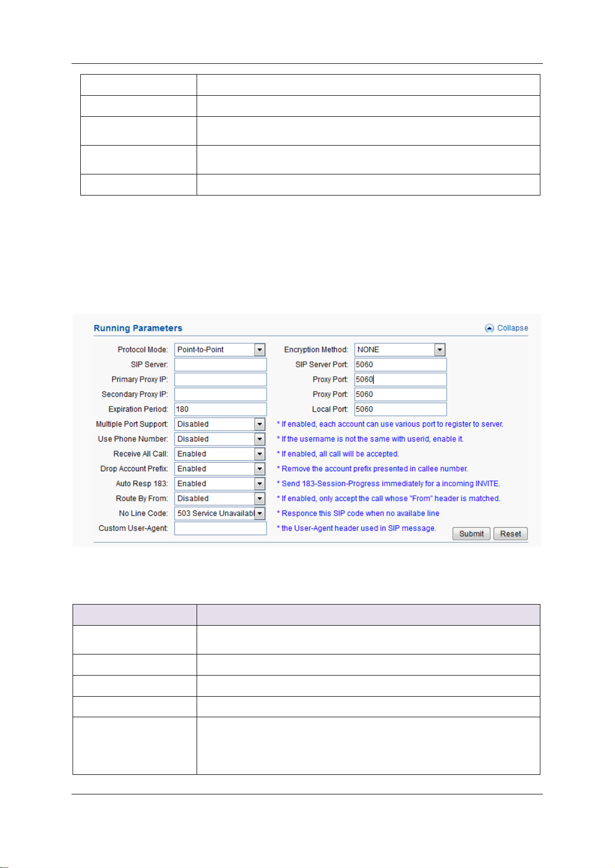Image resolution: width=615 pixels, height=868 pixels.
Task: Click the 'Remove the account prefix' hint
Action: (373, 469)
